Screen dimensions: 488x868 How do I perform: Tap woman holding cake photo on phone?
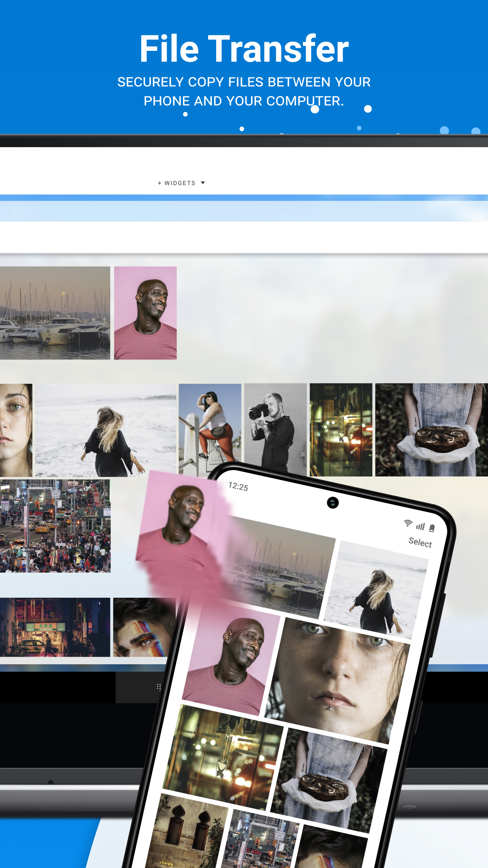(x=329, y=780)
